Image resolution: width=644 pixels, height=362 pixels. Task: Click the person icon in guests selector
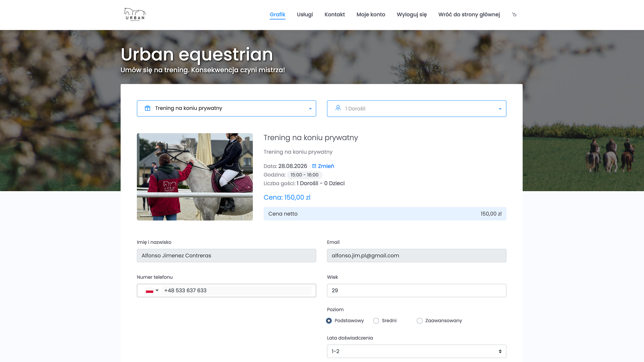pyautogui.click(x=338, y=108)
